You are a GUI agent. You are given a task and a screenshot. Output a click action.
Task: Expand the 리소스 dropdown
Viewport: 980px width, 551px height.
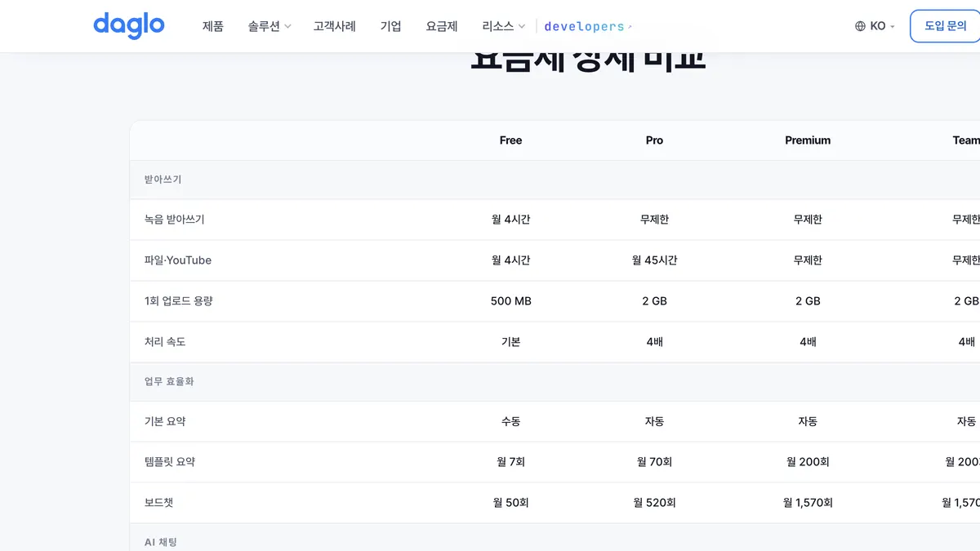[504, 26]
